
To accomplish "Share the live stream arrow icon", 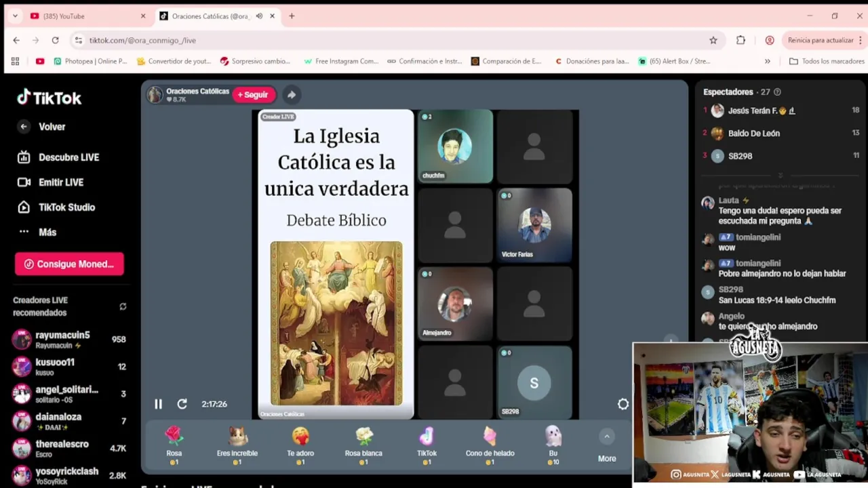I will pyautogui.click(x=291, y=95).
